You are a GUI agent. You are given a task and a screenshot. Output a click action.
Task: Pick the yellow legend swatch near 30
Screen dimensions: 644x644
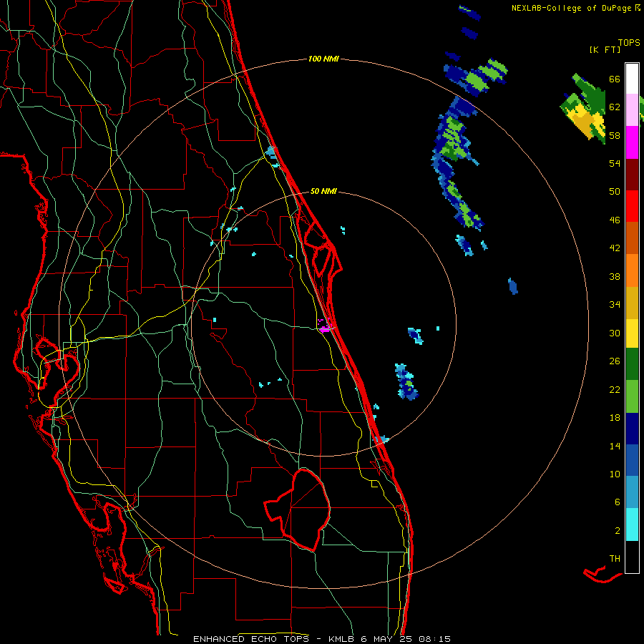point(632,333)
